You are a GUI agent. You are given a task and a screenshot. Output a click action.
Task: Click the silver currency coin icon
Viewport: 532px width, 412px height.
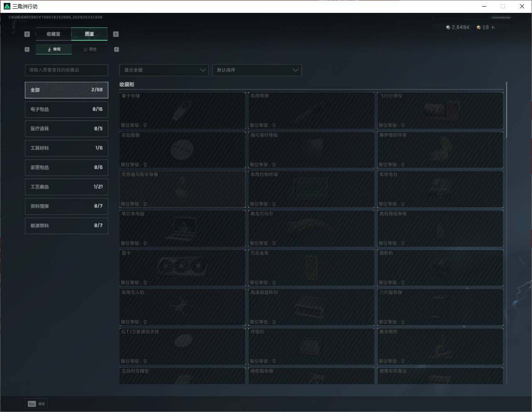point(448,27)
